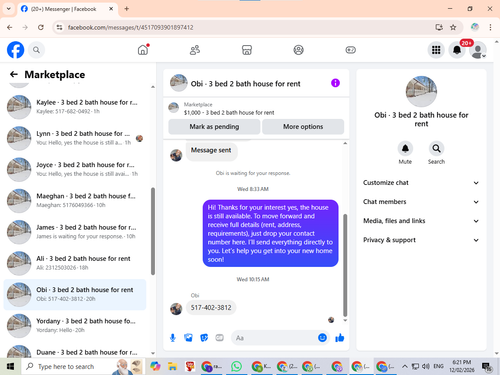This screenshot has width=500, height=375.
Task: Expand Media, files and links section
Action: (x=421, y=221)
